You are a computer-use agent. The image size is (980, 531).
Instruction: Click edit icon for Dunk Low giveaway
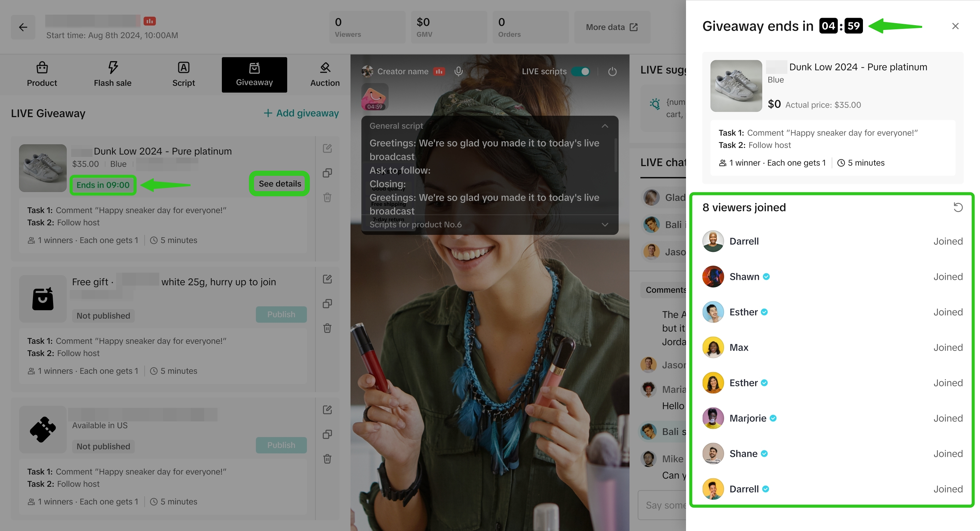(x=327, y=148)
